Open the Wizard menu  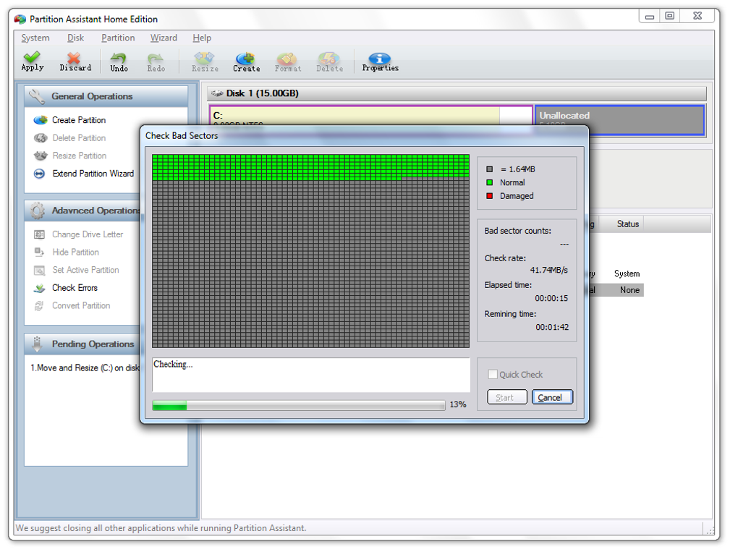164,38
